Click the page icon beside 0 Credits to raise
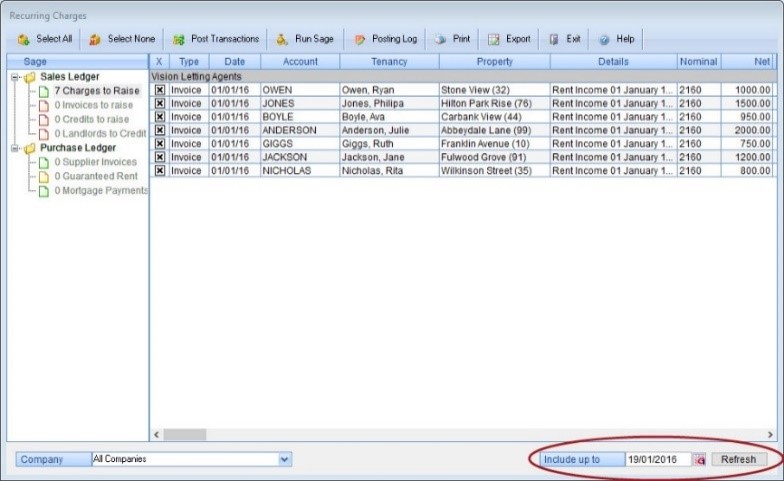Viewport: 784px width, 481px height. tap(44, 120)
